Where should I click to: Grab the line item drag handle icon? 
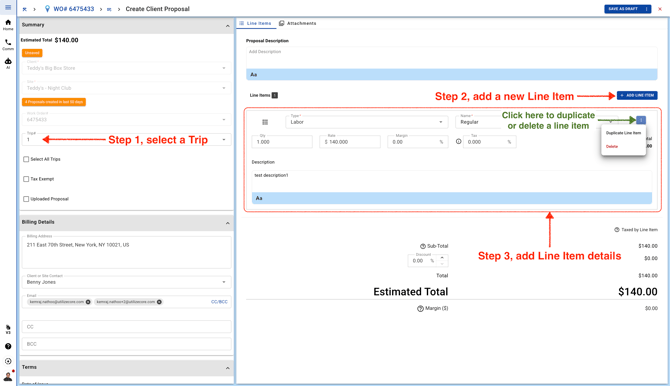265,122
